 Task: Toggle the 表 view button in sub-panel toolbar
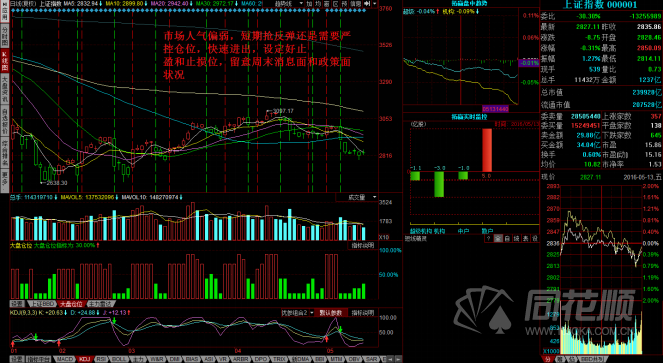click(x=526, y=238)
